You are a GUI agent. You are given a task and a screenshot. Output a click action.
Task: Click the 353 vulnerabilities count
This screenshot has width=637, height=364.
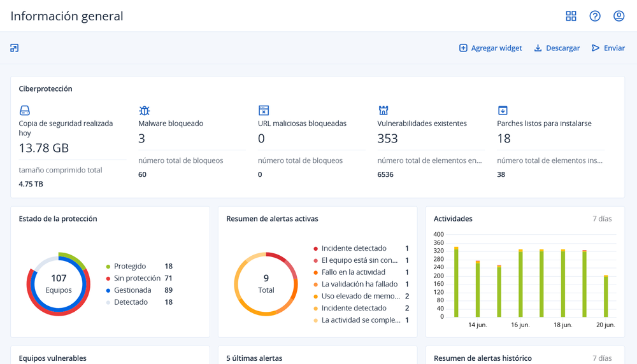point(387,139)
